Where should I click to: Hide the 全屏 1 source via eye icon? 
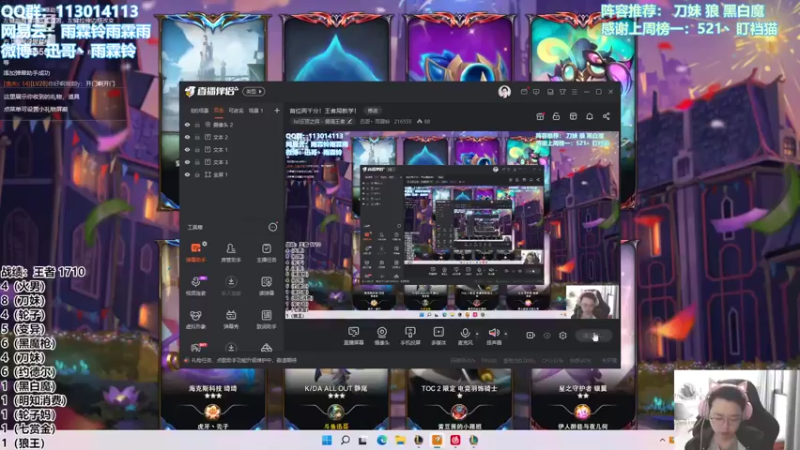click(187, 174)
